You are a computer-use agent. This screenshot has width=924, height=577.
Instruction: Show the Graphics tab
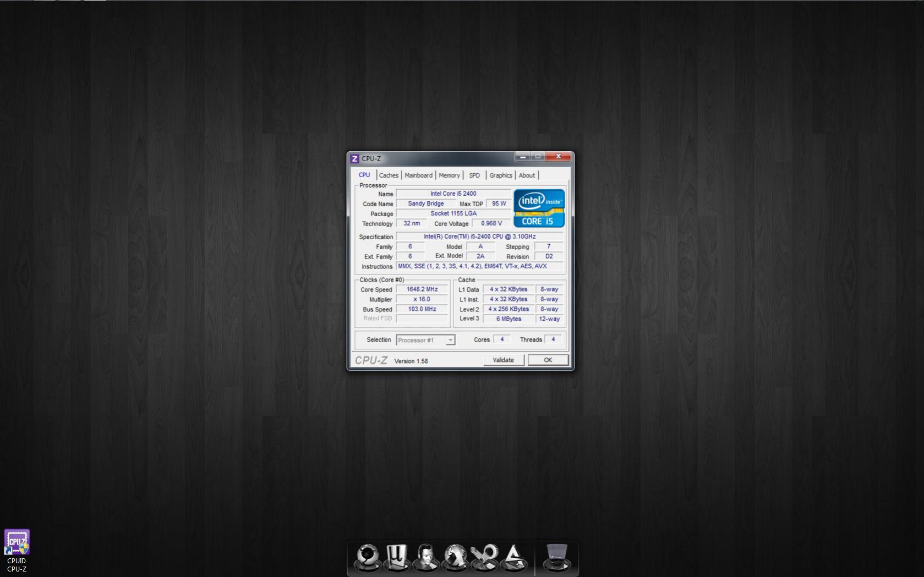click(x=501, y=175)
